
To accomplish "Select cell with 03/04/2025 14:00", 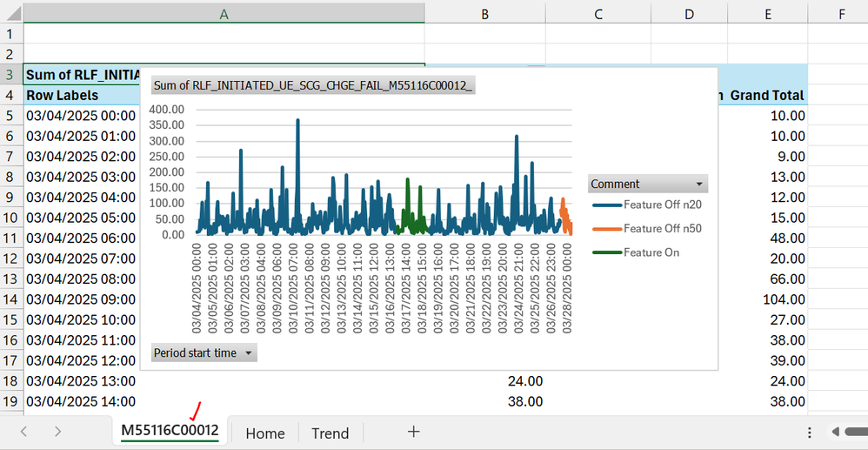I will tap(224, 401).
